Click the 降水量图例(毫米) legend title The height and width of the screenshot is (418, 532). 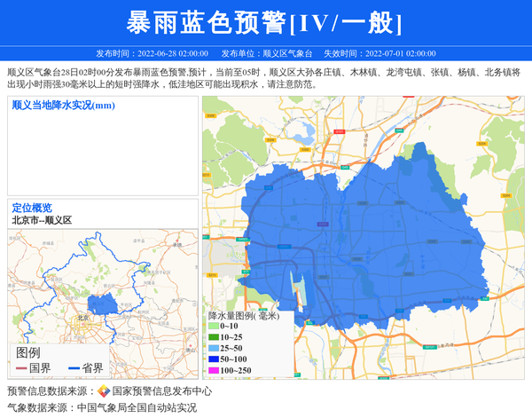[x=244, y=316]
